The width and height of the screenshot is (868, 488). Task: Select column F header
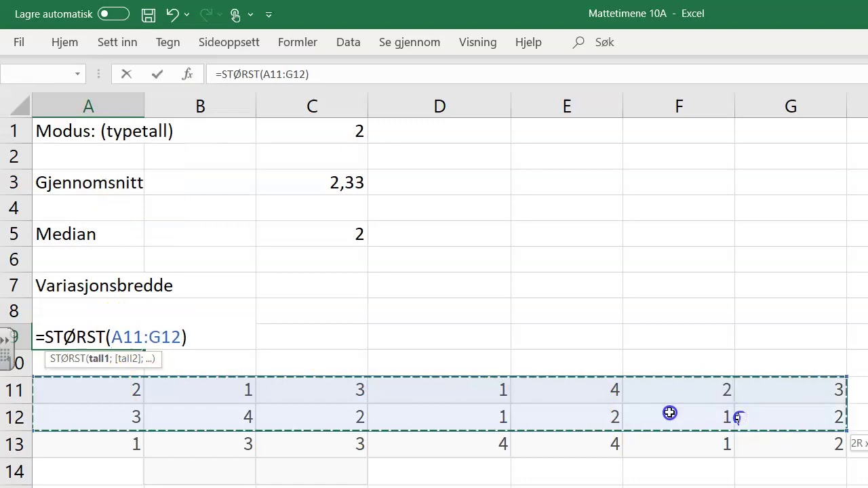coord(679,106)
